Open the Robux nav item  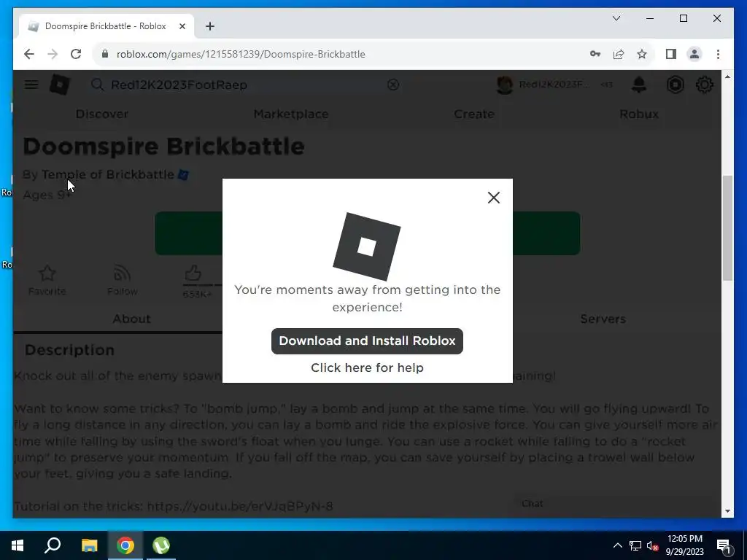[639, 114]
